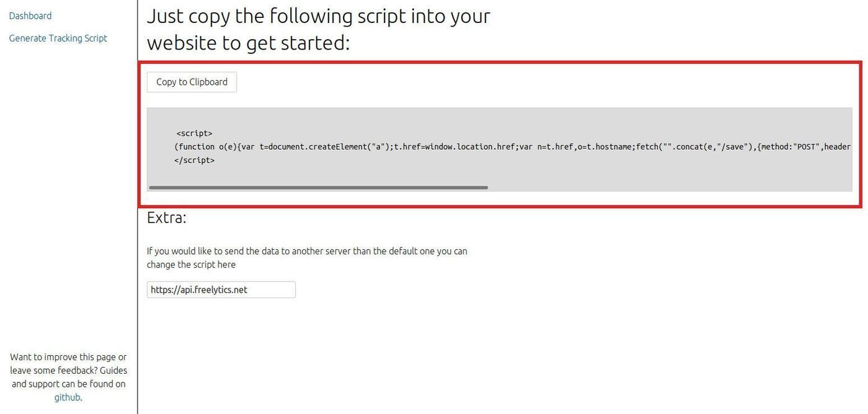Open the Dashboard sidebar link
This screenshot has width=868, height=414.
pos(30,16)
